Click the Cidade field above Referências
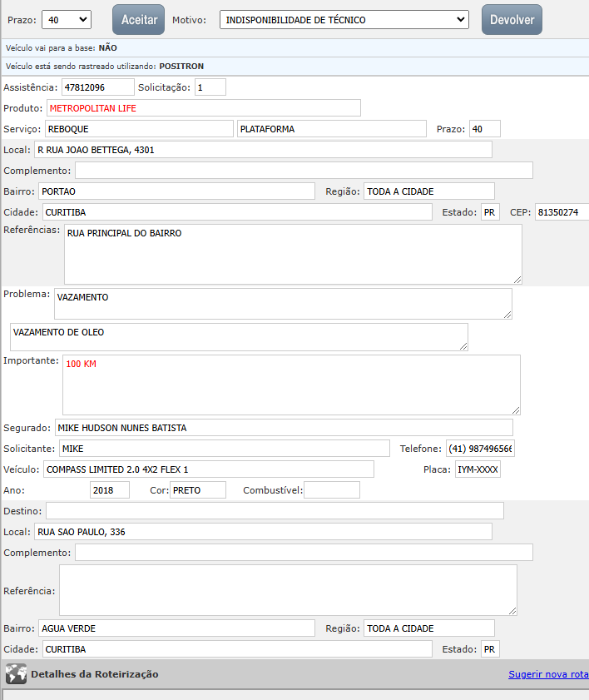589x700 pixels. point(237,212)
